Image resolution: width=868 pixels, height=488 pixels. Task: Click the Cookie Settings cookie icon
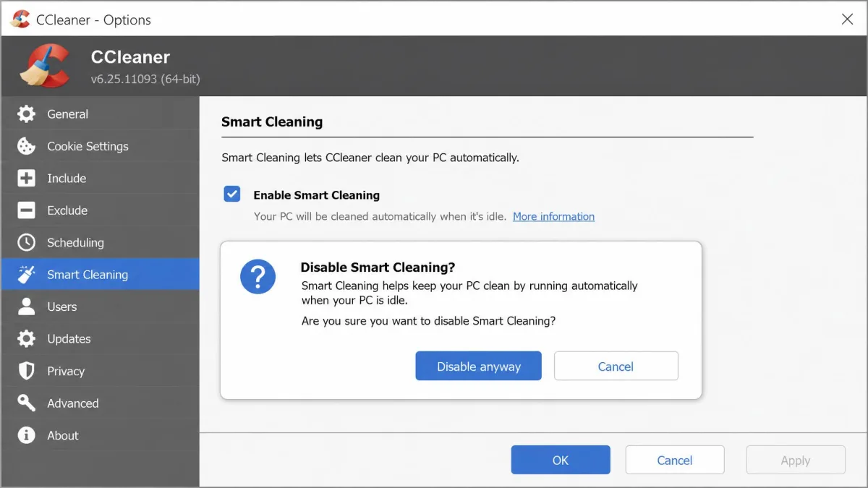pyautogui.click(x=27, y=146)
